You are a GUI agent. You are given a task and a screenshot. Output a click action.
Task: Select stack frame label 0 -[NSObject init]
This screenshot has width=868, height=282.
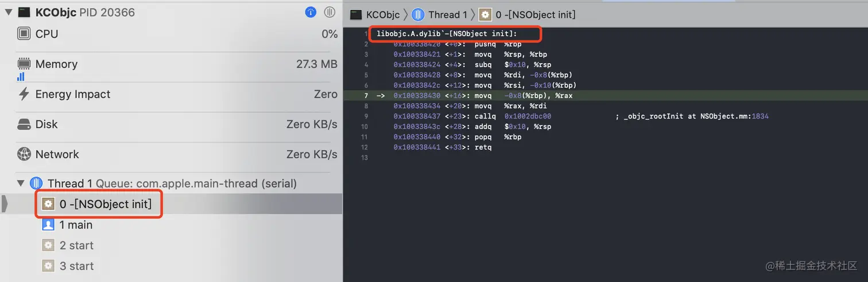click(x=106, y=204)
